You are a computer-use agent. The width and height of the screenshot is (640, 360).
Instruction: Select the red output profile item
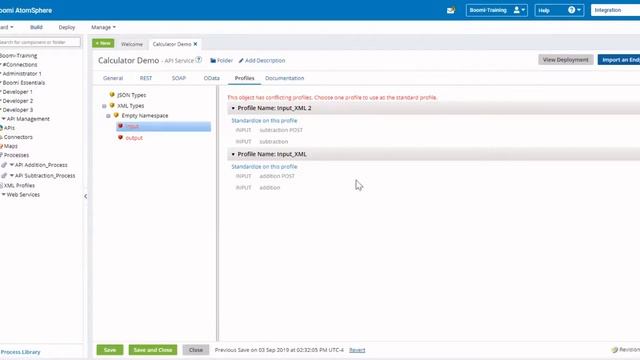coord(134,138)
